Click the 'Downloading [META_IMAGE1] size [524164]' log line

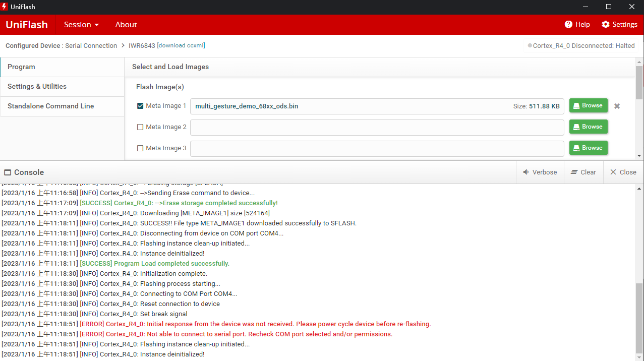coord(136,213)
